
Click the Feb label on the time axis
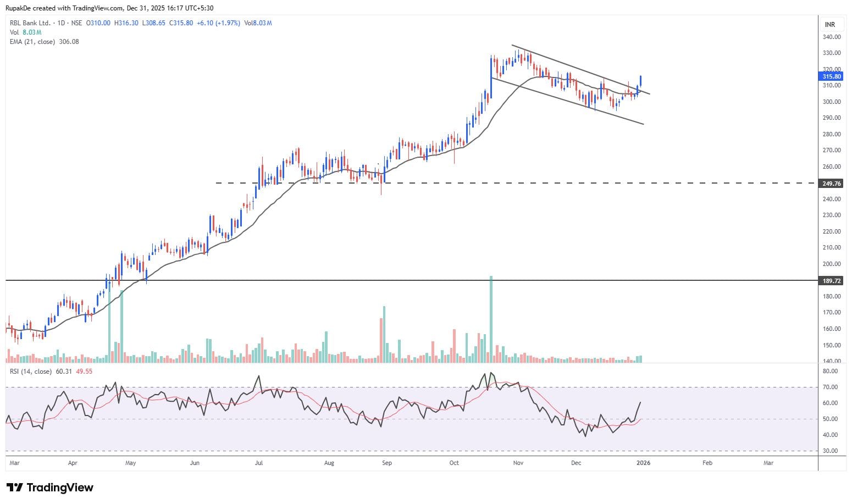click(707, 463)
